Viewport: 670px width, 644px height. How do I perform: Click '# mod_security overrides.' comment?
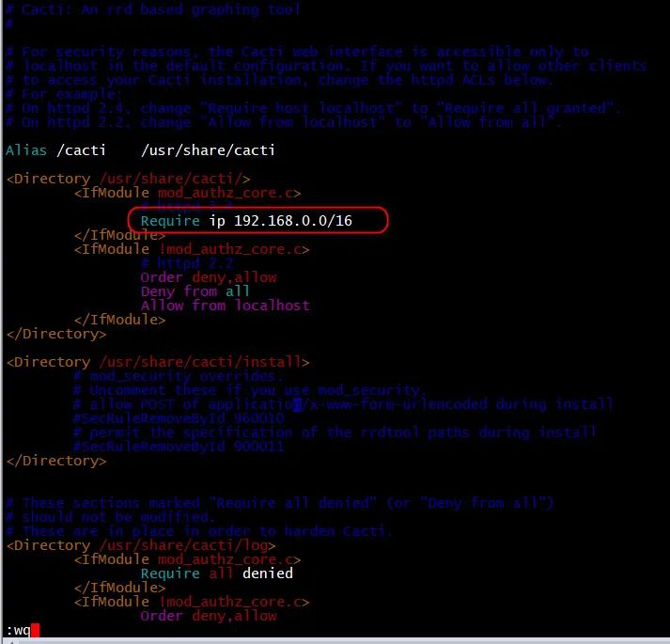tap(178, 376)
